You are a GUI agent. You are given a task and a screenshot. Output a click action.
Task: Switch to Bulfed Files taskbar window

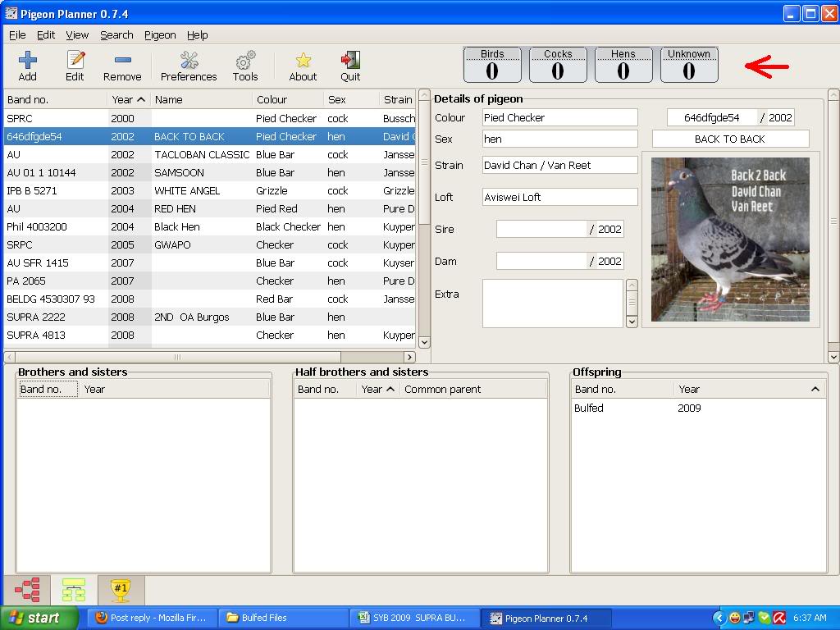click(283, 618)
